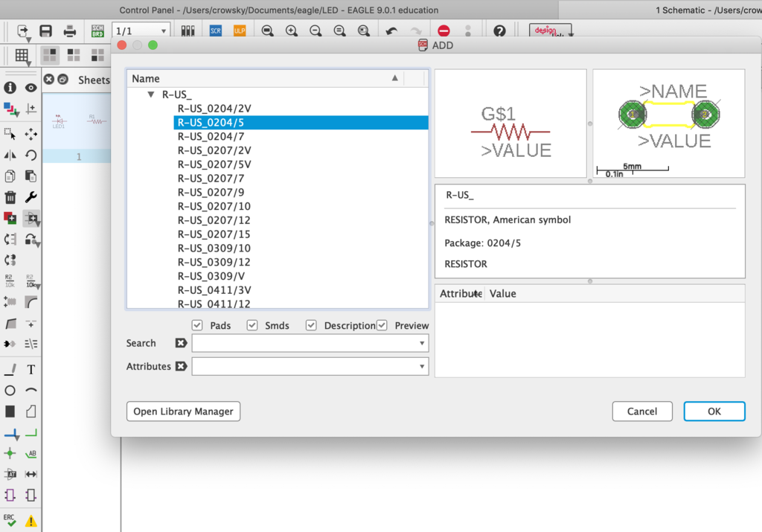Open the sheet selector 1/1 dropdown
Image resolution: width=762 pixels, height=532 pixels.
pos(141,31)
